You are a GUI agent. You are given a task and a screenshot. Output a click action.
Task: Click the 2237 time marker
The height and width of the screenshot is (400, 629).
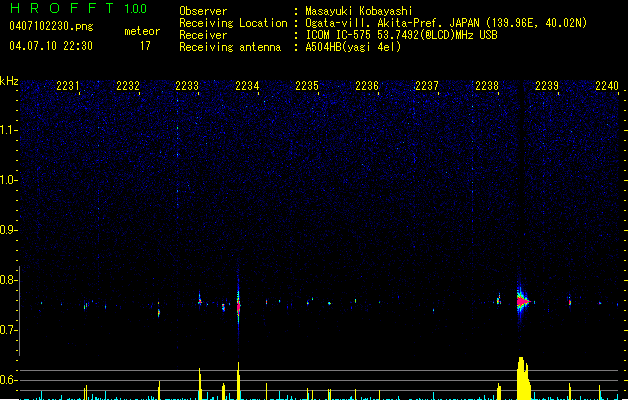426,86
